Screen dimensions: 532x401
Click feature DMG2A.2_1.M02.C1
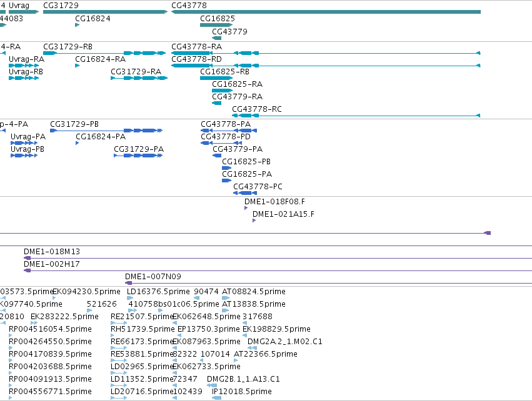point(252,348)
